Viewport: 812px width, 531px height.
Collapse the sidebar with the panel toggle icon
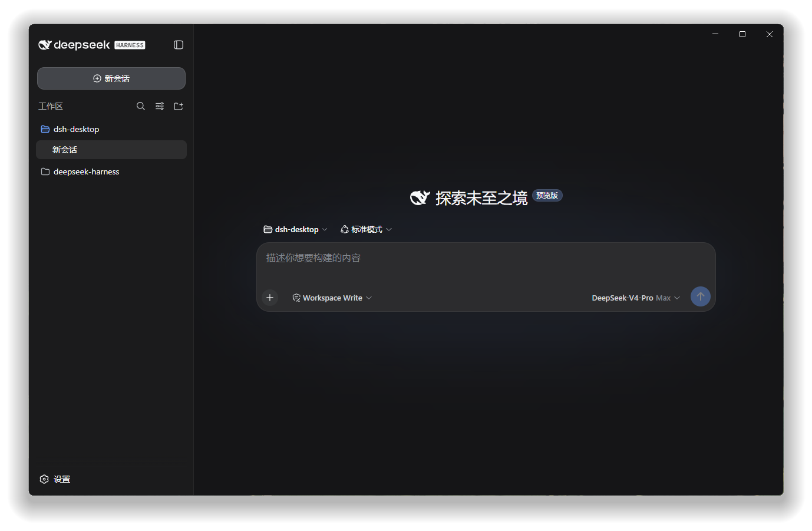[179, 45]
